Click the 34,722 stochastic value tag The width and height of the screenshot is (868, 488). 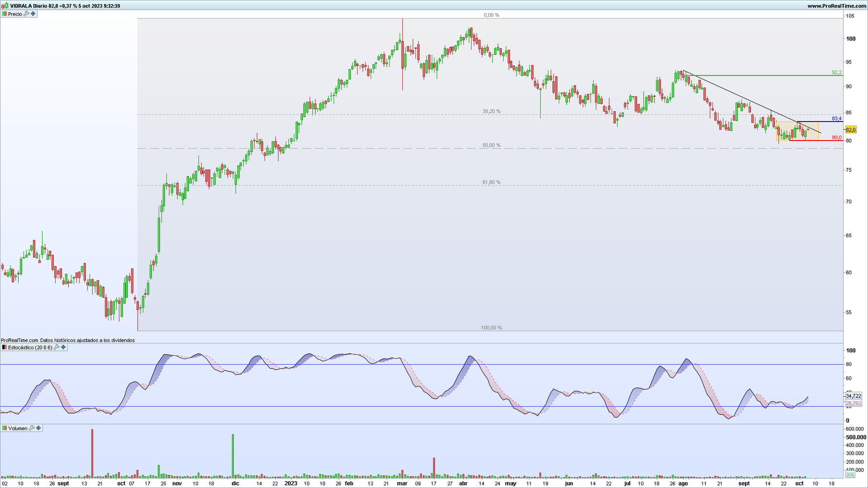click(x=853, y=396)
